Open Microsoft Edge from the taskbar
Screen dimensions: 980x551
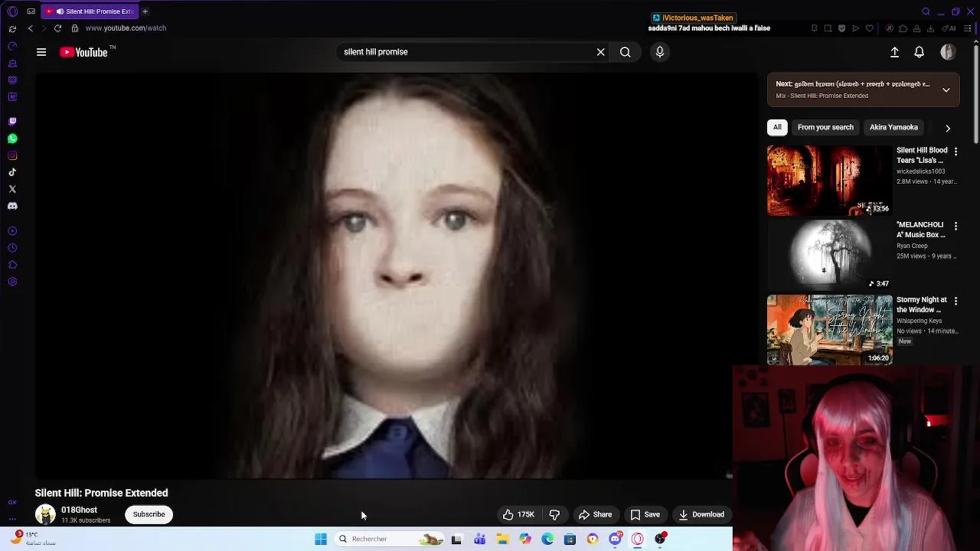click(547, 539)
